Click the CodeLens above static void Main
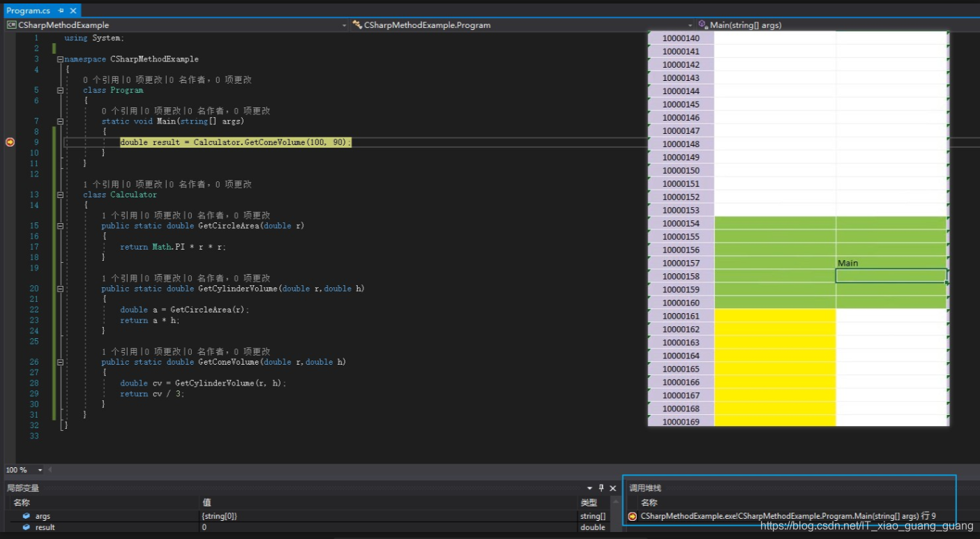 point(186,111)
